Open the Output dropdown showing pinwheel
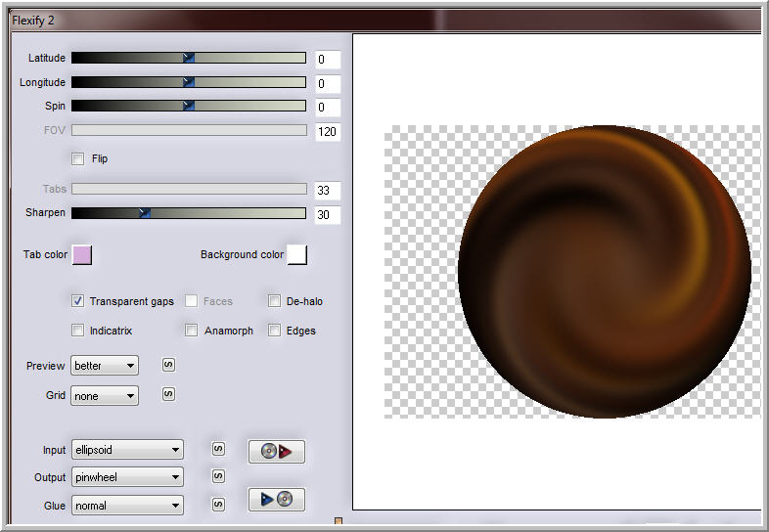The height and width of the screenshot is (532, 769). pos(127,477)
